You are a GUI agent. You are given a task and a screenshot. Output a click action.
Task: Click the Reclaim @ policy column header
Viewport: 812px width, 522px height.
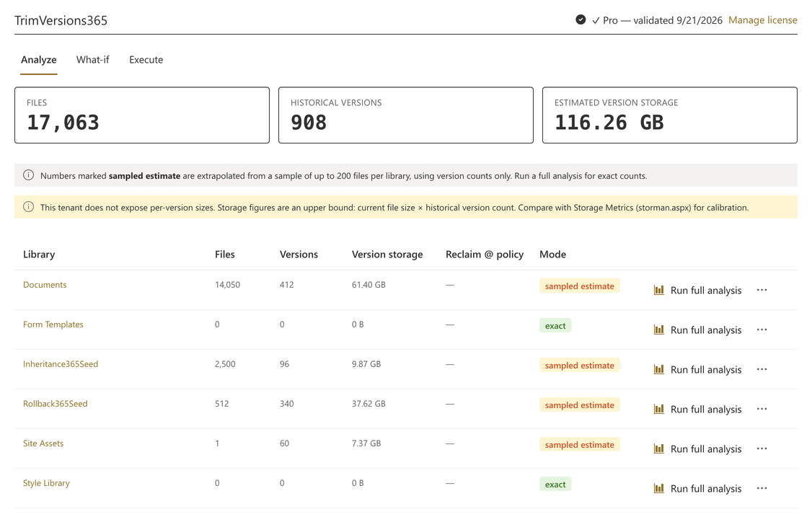pyautogui.click(x=485, y=255)
